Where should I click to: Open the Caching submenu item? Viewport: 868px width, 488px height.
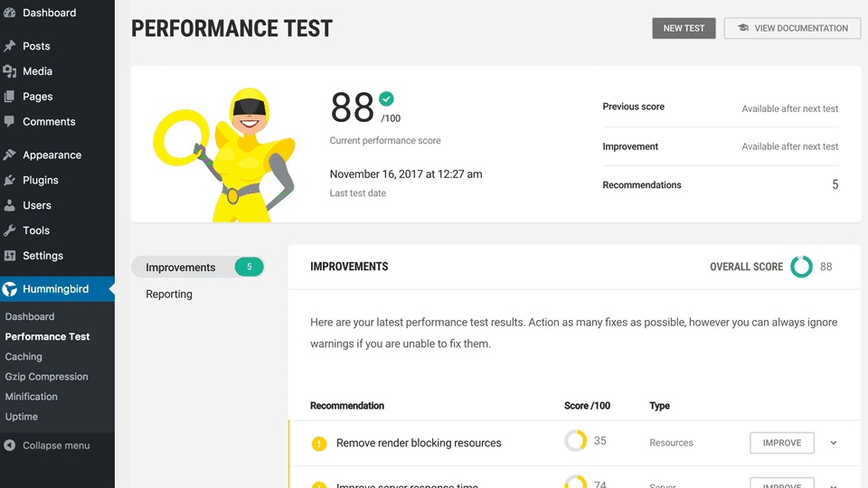[x=24, y=357]
